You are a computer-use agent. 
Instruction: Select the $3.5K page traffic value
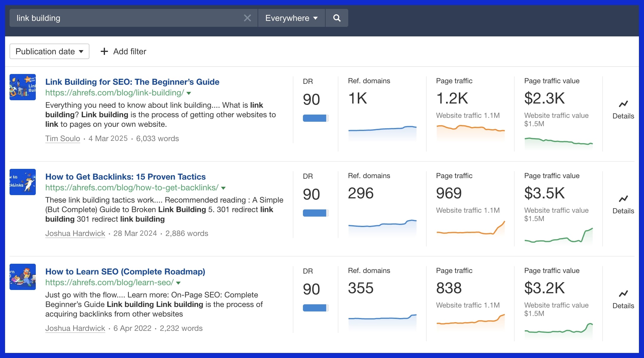coord(544,193)
